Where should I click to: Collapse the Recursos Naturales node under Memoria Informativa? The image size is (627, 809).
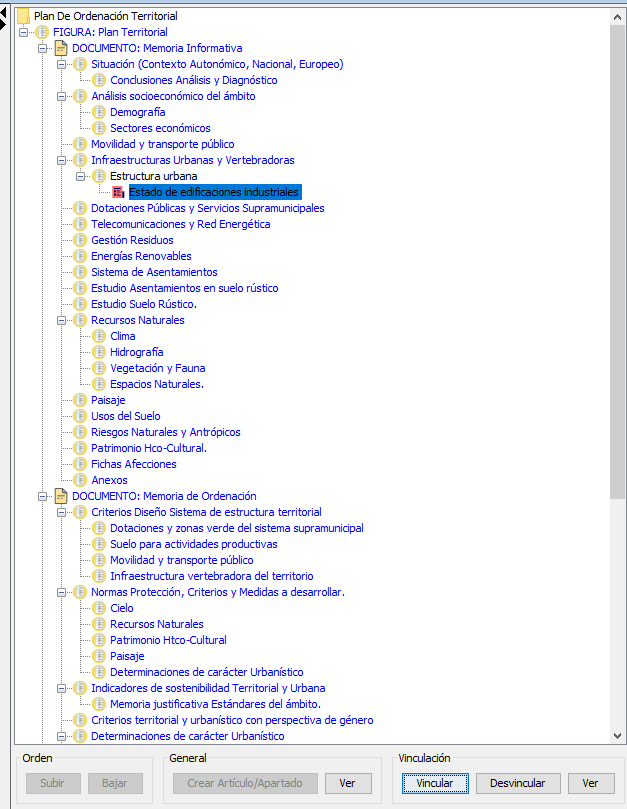pyautogui.click(x=61, y=320)
